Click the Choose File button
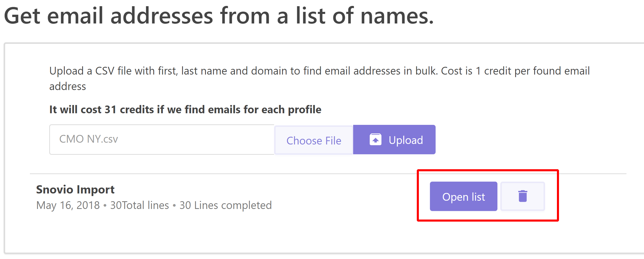644x259 pixels. (x=314, y=140)
